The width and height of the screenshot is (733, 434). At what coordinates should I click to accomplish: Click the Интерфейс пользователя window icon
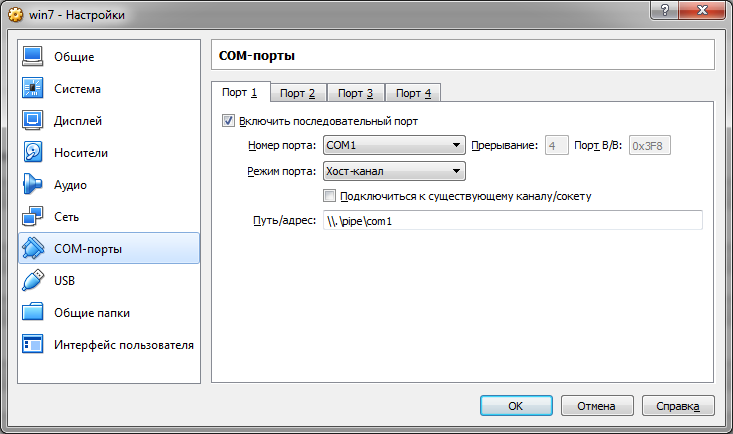pos(32,345)
